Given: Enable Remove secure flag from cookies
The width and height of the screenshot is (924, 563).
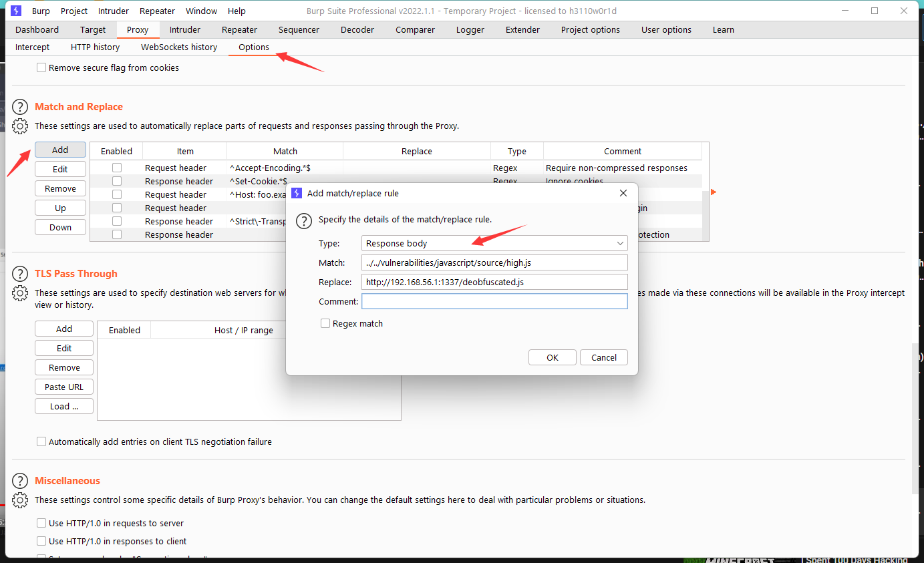Looking at the screenshot, I should (x=41, y=67).
